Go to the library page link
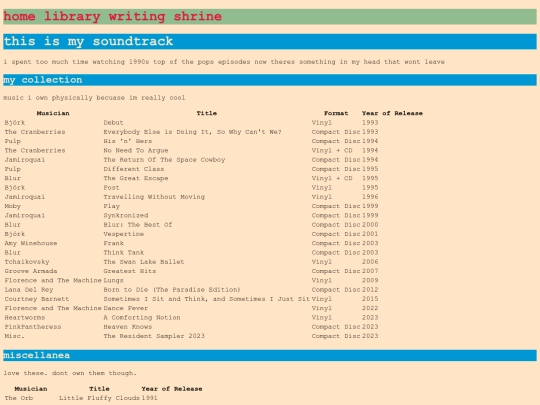Image resolution: width=540 pixels, height=405 pixels. 72,16
